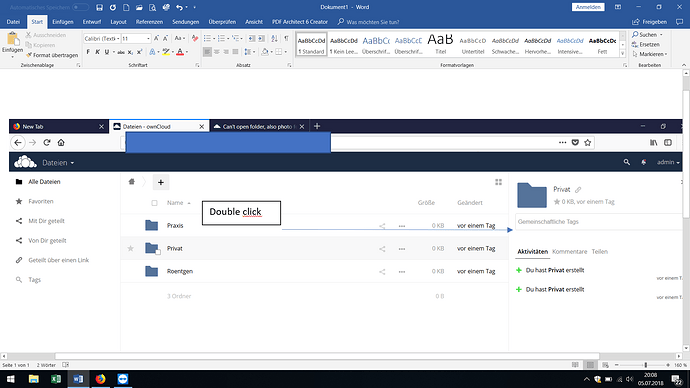Viewport: 690px width, 388px height.
Task: Open the font size dropdown
Action: 148,39
